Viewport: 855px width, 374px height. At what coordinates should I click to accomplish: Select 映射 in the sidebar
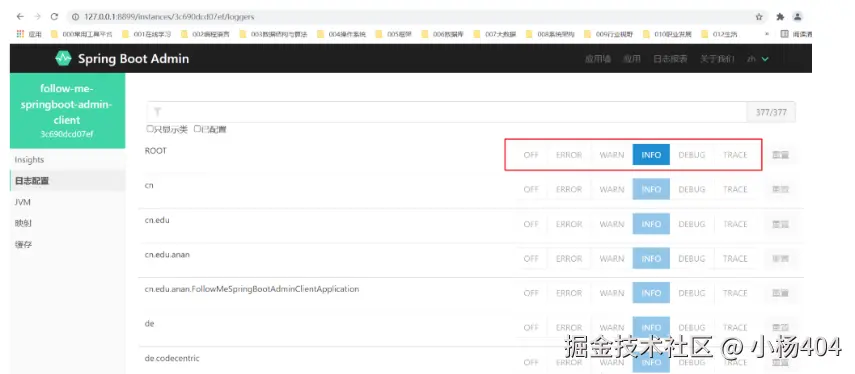click(67, 223)
